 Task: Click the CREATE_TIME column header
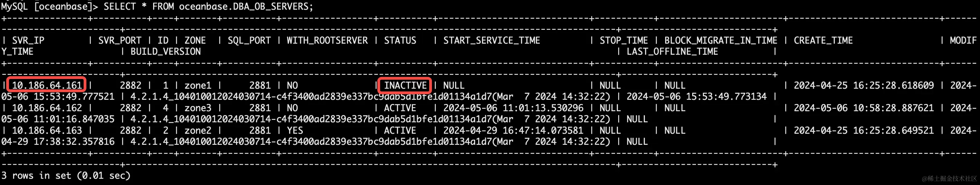pyautogui.click(x=823, y=41)
